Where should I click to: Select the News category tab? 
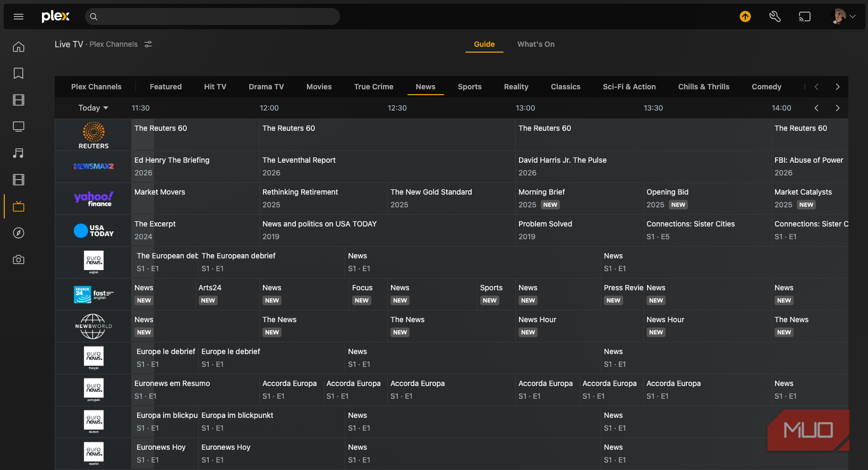[x=426, y=87]
